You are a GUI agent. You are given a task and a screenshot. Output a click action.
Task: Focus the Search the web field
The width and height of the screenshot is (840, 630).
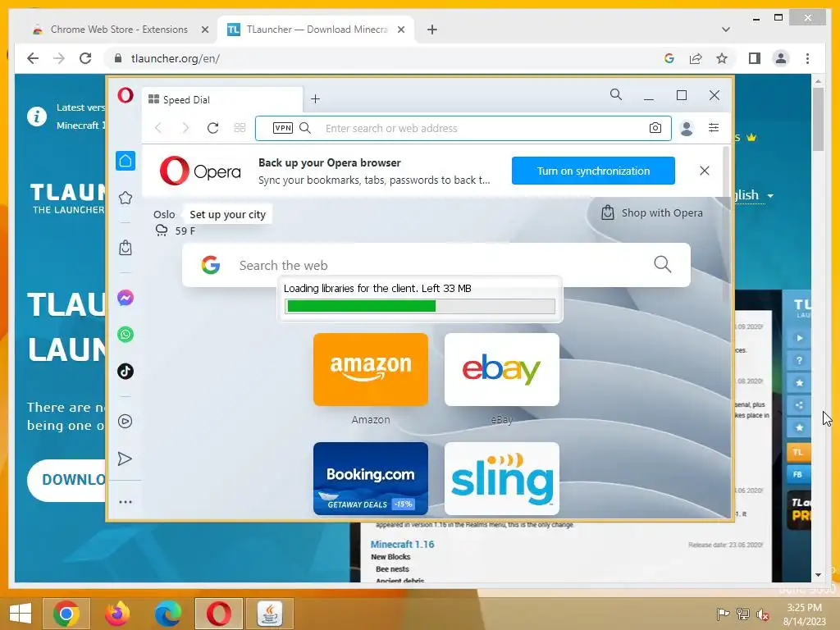436,265
